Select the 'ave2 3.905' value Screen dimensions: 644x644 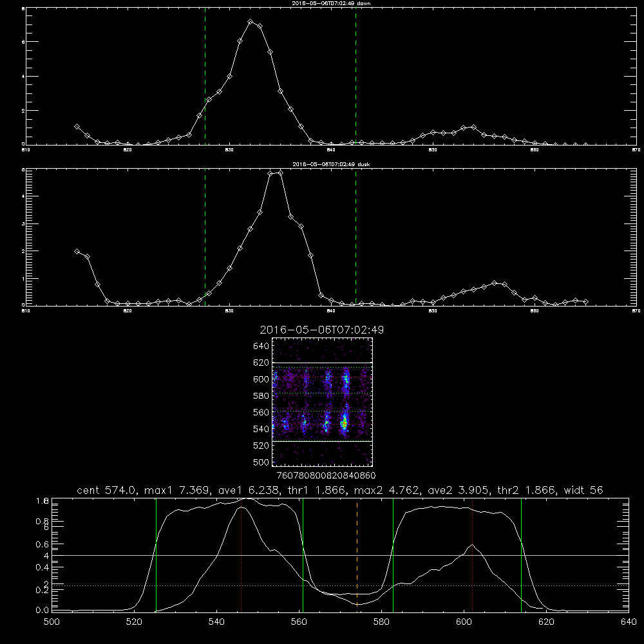459,490
